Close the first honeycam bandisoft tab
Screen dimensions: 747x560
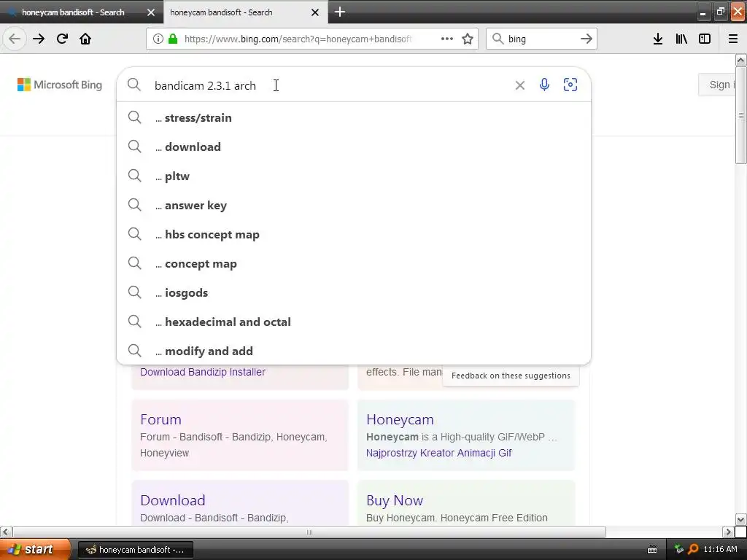pyautogui.click(x=151, y=12)
